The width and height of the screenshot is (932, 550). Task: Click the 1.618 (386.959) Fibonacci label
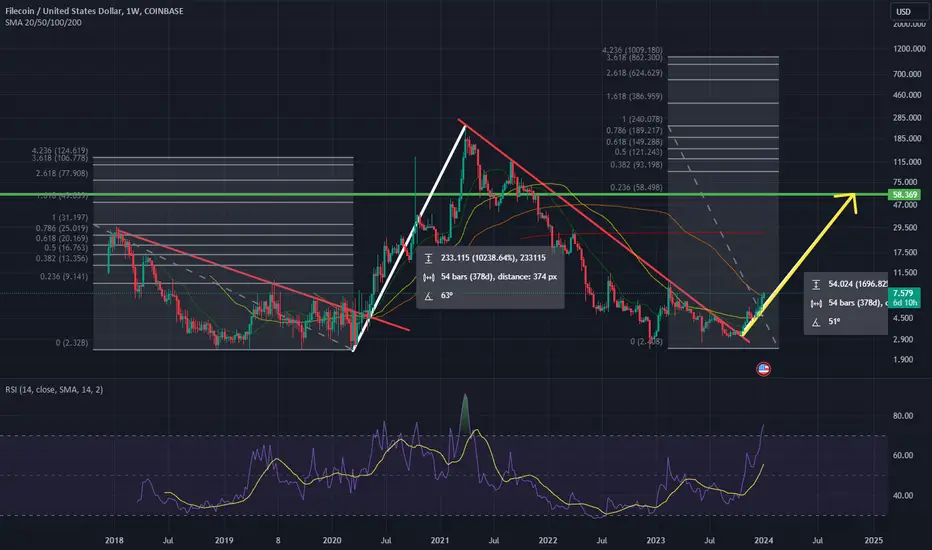click(x=634, y=96)
